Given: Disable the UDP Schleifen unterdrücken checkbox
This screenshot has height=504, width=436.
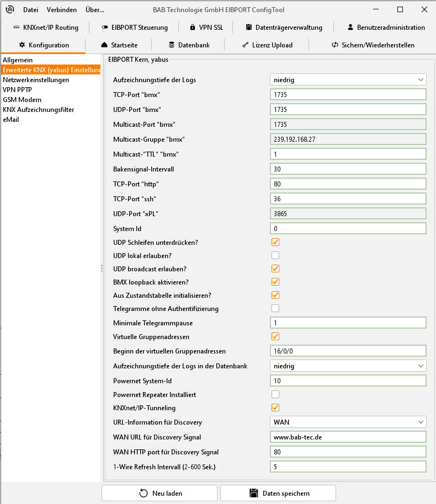Looking at the screenshot, I should [x=275, y=242].
